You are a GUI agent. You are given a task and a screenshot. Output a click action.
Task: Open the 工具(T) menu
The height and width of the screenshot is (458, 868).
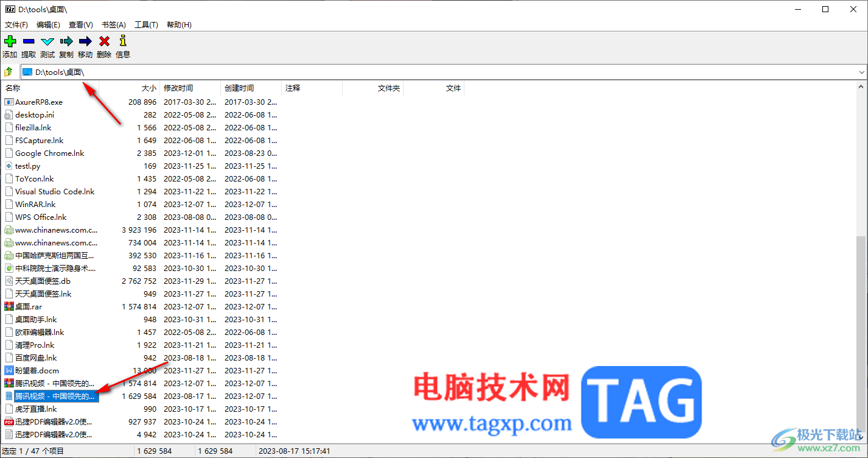[146, 25]
